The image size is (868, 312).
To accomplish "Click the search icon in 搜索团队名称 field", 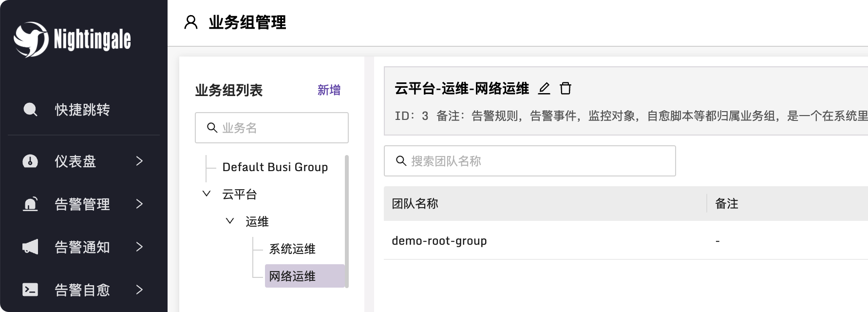I will (x=401, y=161).
